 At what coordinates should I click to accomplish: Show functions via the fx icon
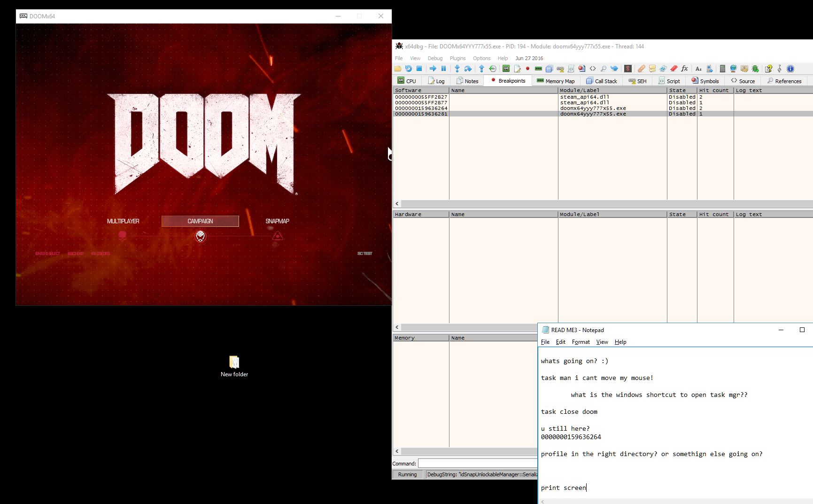pos(685,69)
